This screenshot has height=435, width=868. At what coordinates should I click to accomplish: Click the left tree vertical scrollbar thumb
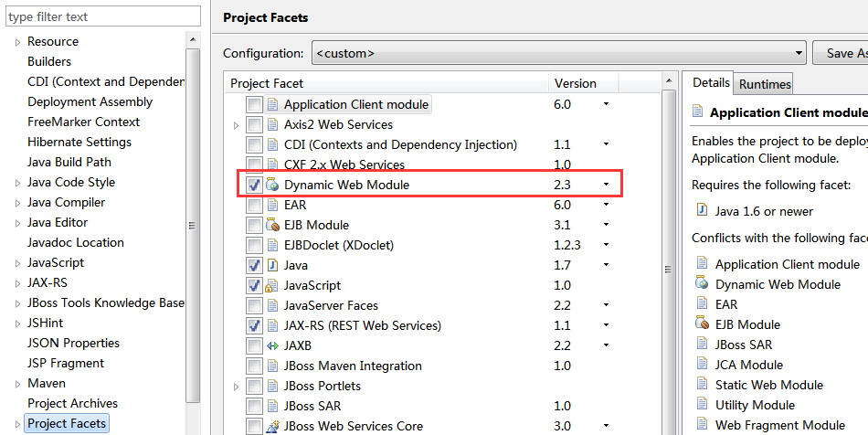pos(193,225)
